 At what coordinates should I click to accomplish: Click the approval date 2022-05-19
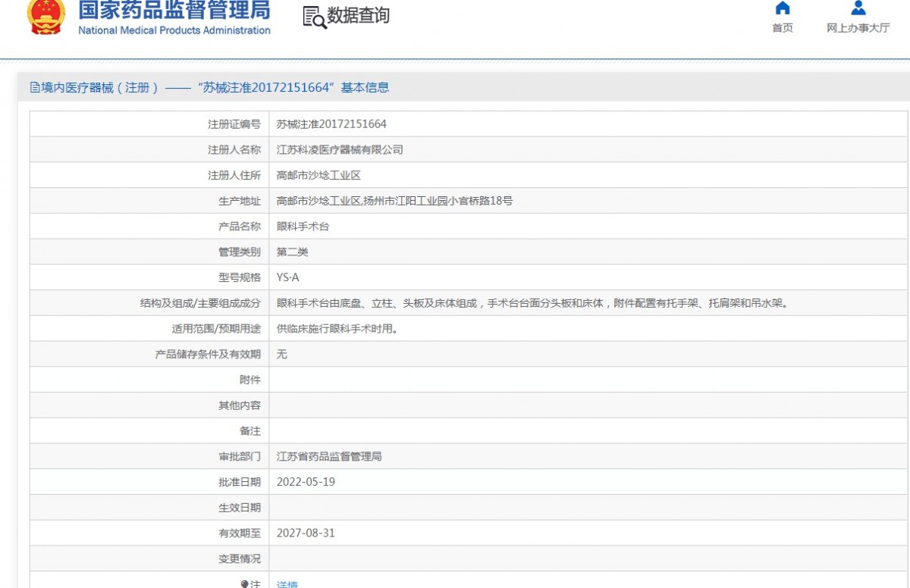(306, 482)
